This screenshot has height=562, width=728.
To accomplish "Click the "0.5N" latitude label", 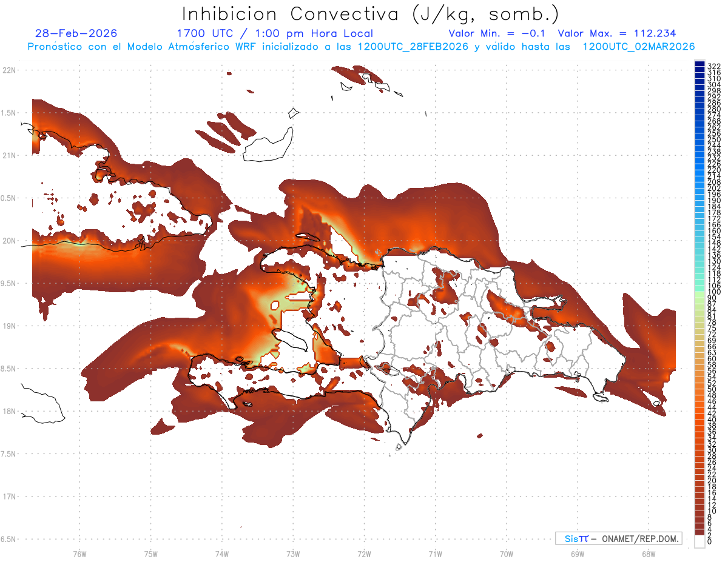I will click(x=8, y=198).
